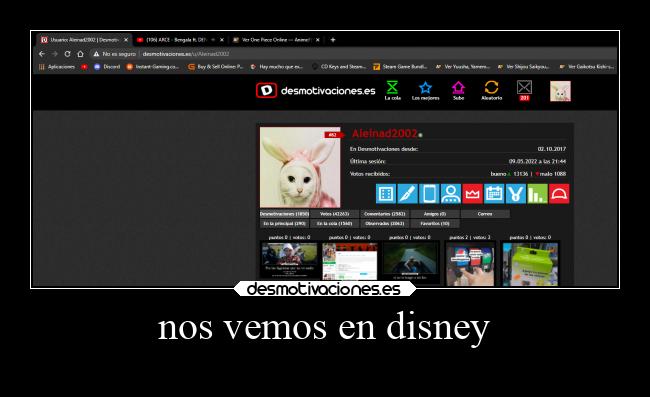Click browser forward arrow
Screen dimensions: 650x397
[x=55, y=54]
